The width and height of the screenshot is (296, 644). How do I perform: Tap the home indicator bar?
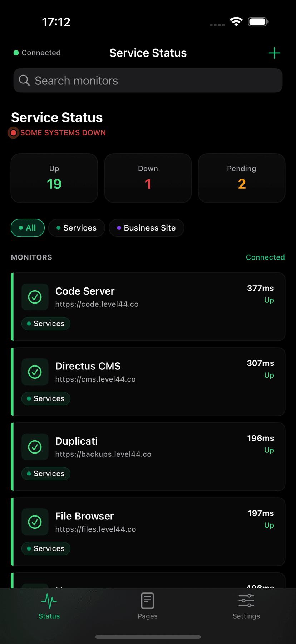148,637
